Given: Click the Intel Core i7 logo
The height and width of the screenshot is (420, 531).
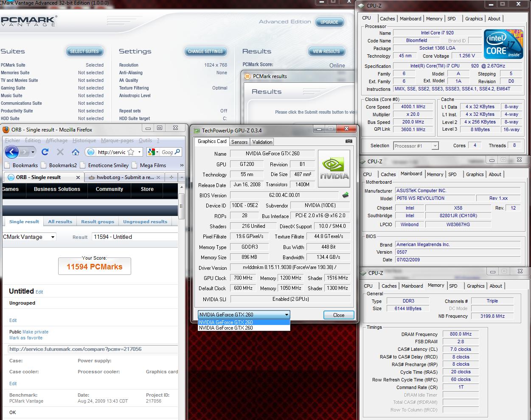Looking at the screenshot, I should 503,44.
